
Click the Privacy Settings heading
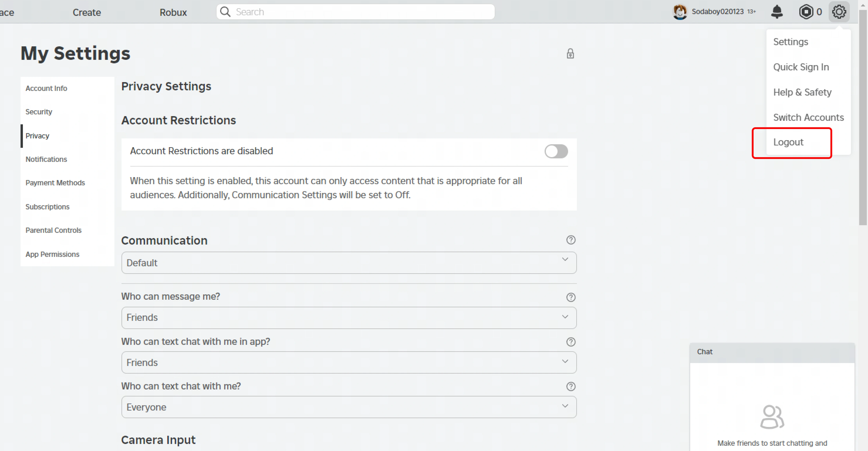(166, 87)
